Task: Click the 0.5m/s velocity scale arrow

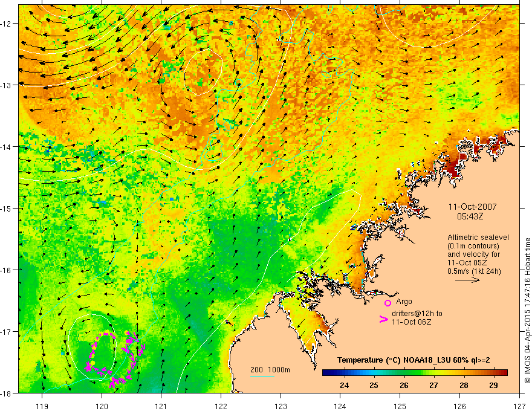Action: pos(467,280)
